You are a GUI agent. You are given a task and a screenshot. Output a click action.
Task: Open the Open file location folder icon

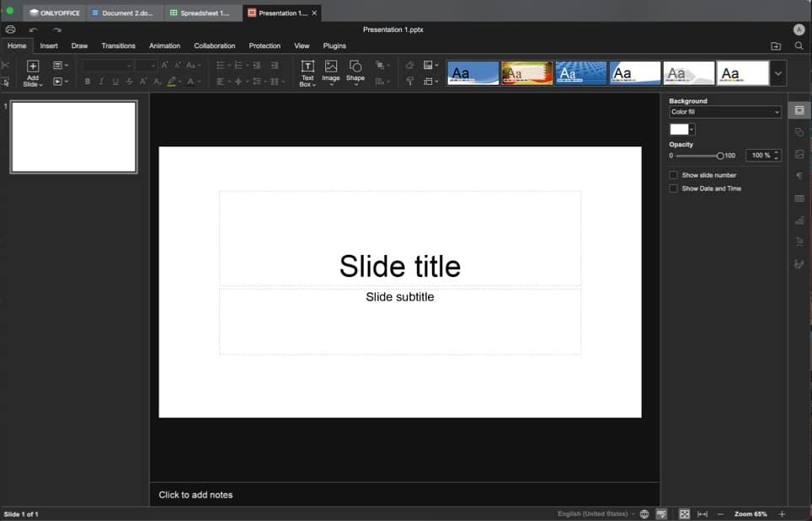(776, 46)
